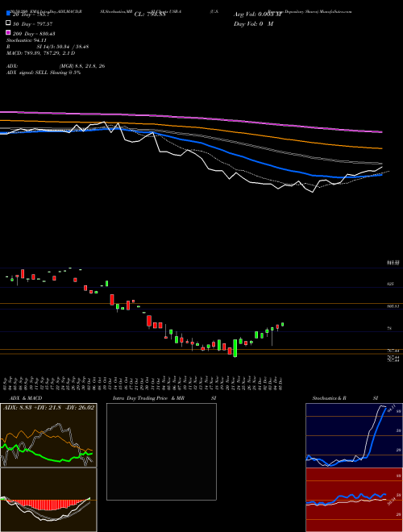Image resolution: width=403 pixels, height=532 pixels.
Task: Click the Stochastics & RSI heading
Action: (x=345, y=398)
